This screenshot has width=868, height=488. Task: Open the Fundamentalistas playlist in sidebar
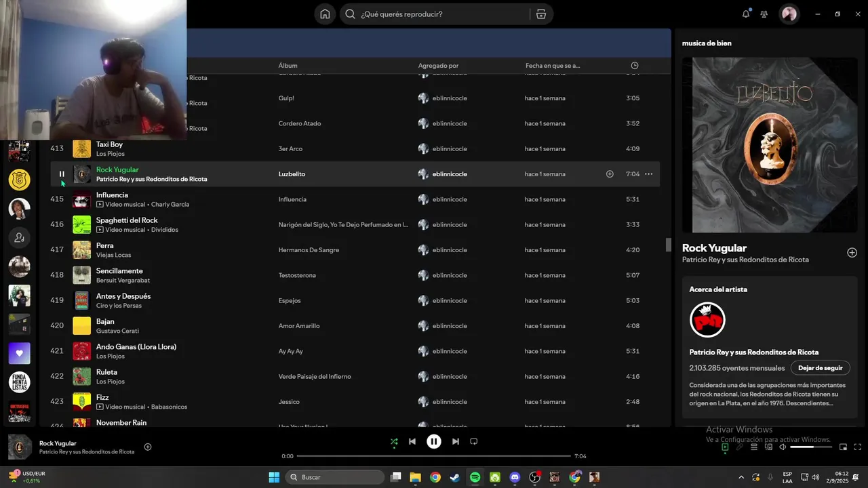[x=19, y=382]
